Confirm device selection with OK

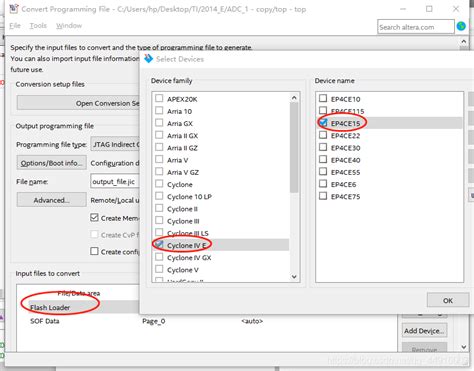(448, 300)
